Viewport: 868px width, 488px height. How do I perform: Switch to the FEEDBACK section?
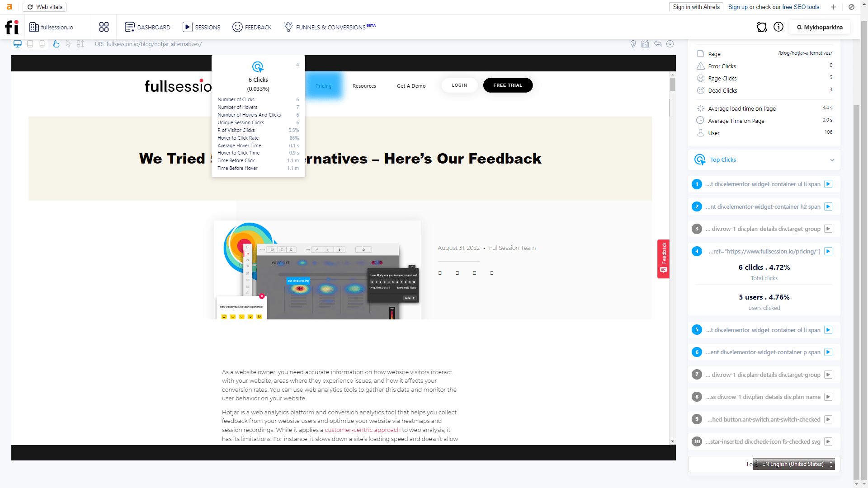click(252, 27)
